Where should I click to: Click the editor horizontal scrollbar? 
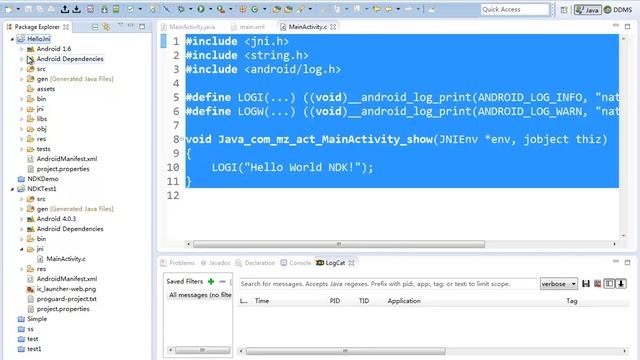339,244
